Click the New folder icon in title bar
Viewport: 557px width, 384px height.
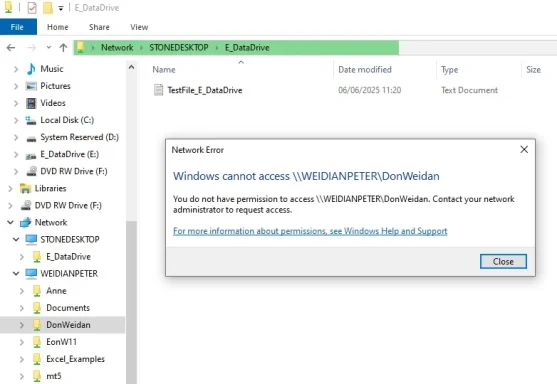[48, 7]
